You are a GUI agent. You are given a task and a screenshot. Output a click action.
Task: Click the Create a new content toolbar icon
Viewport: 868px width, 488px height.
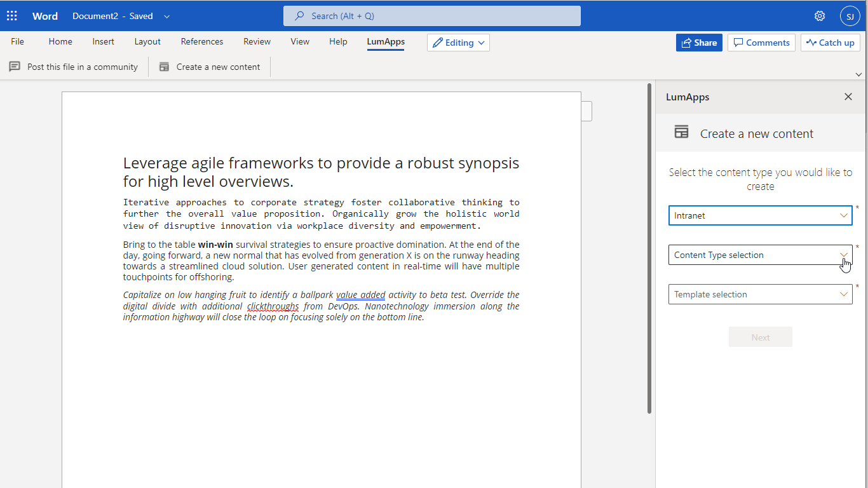point(165,67)
